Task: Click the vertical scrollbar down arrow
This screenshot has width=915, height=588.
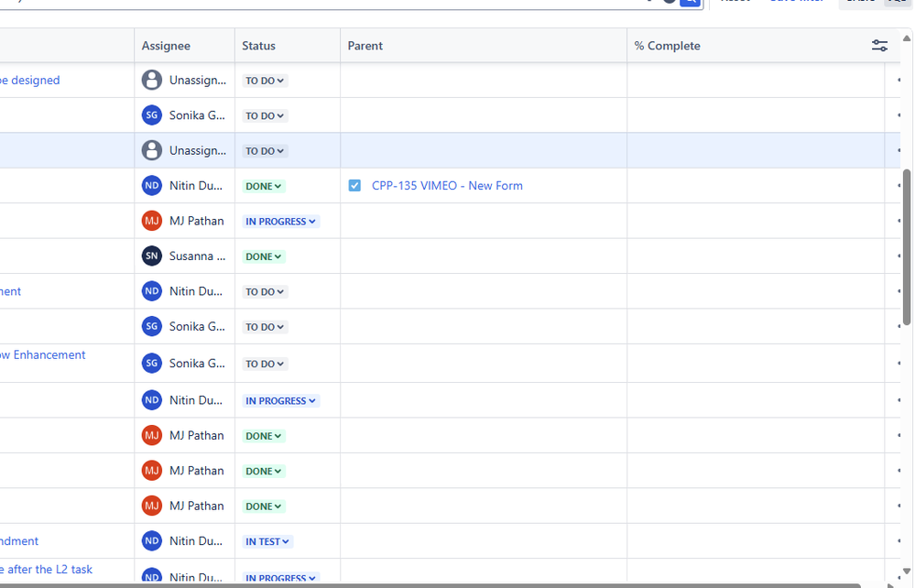Action: [906, 572]
